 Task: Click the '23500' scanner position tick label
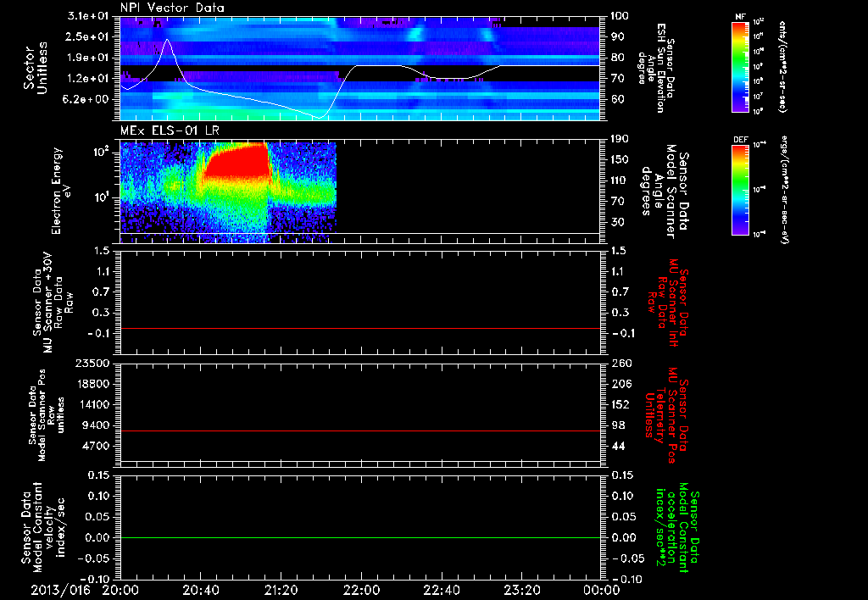(x=92, y=364)
